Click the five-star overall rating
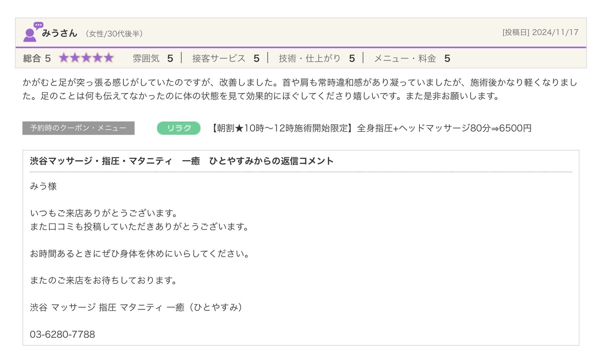 point(86,58)
